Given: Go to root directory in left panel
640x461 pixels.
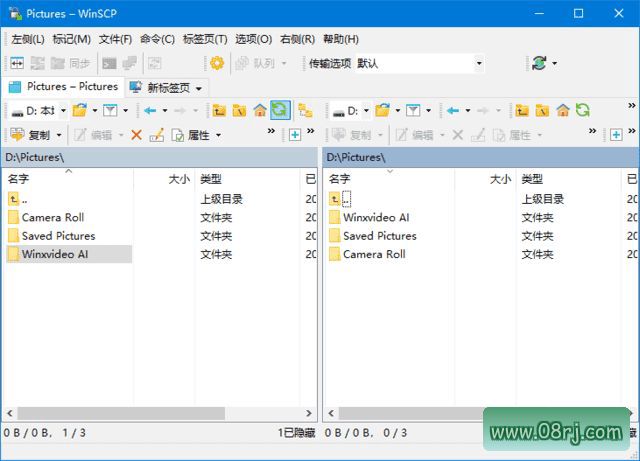Looking at the screenshot, I should click(x=239, y=110).
